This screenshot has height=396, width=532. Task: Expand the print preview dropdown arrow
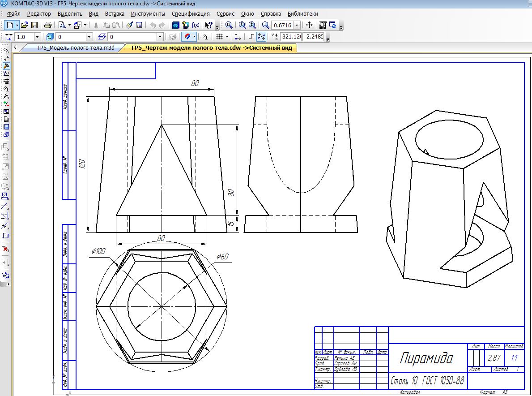[69, 25]
